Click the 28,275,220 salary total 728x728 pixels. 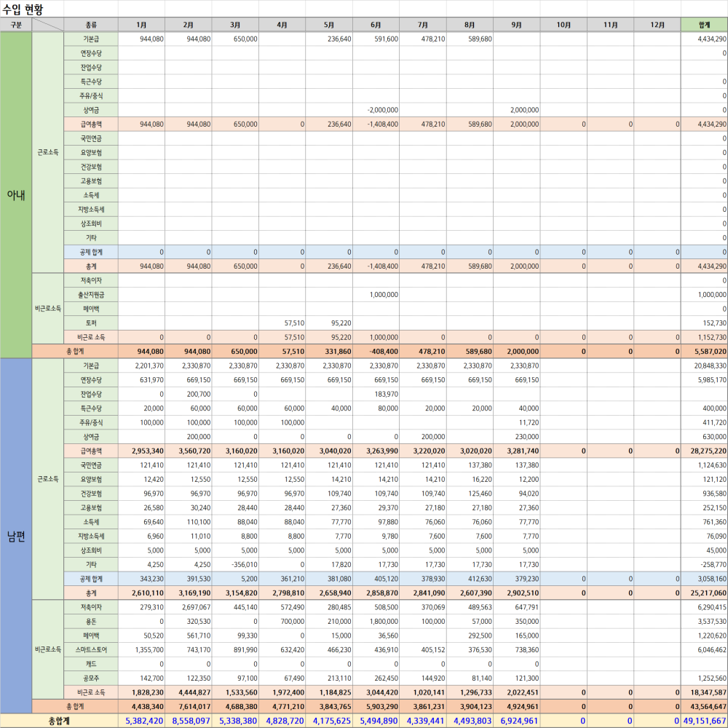704,451
